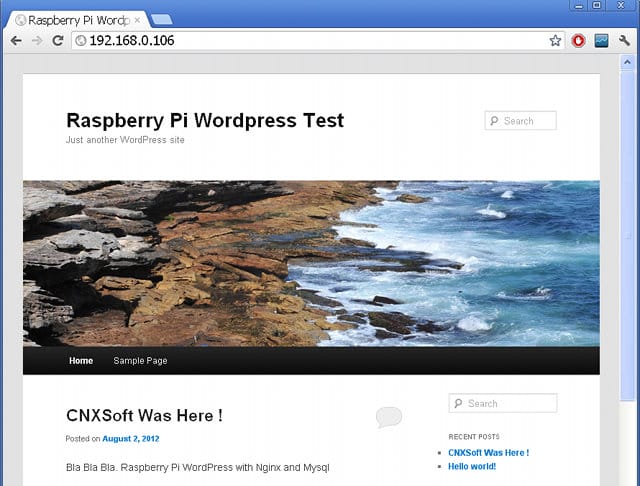Open the Home menu item
This screenshot has height=486, width=640.
pyautogui.click(x=81, y=361)
